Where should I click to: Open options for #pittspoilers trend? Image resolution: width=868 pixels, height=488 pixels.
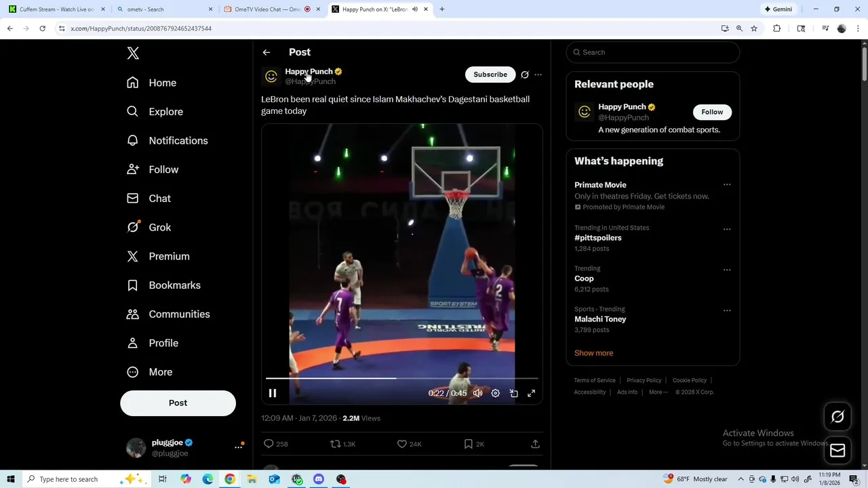727,229
